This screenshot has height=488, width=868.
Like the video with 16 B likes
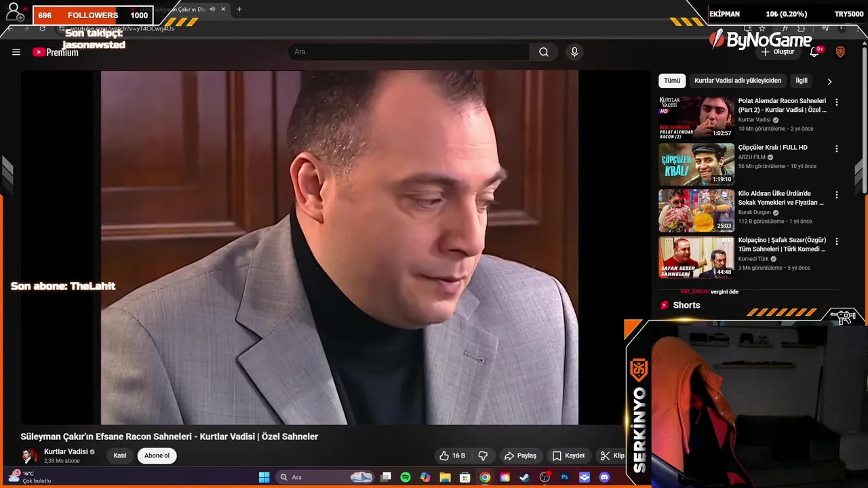[x=452, y=455]
